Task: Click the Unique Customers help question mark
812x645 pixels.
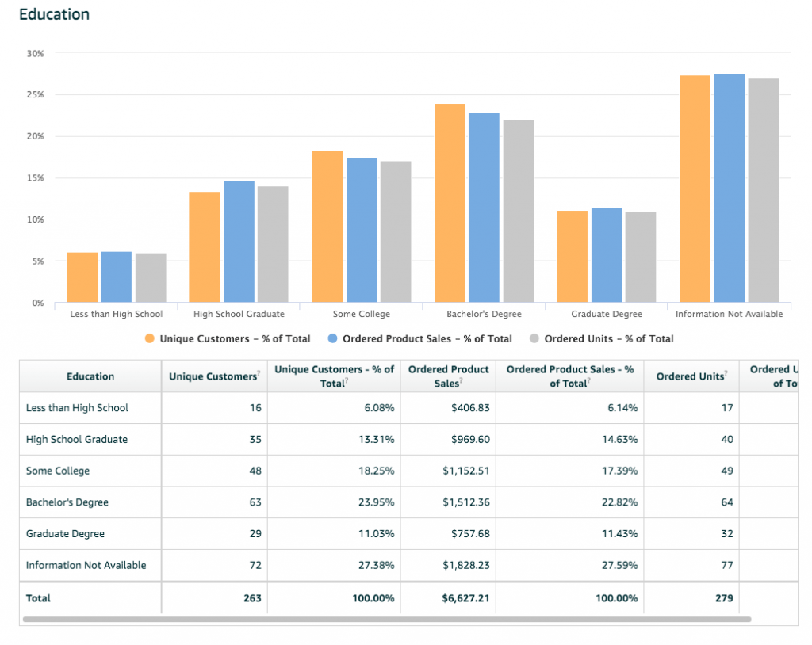Action: coord(259,373)
